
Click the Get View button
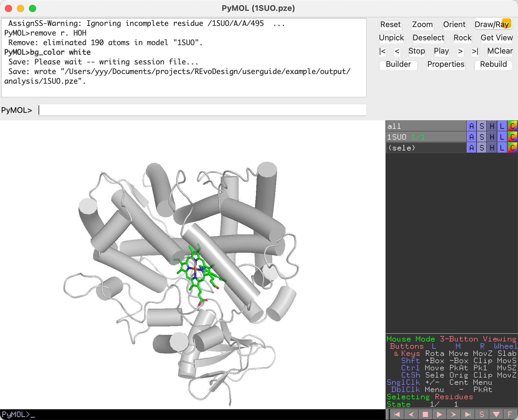pos(497,38)
